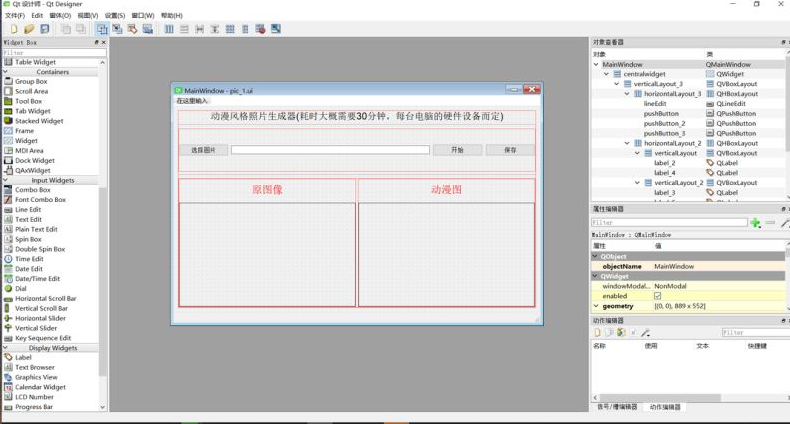The width and height of the screenshot is (790, 424).
Task: Click the New form toolbar icon
Action: tap(14, 29)
